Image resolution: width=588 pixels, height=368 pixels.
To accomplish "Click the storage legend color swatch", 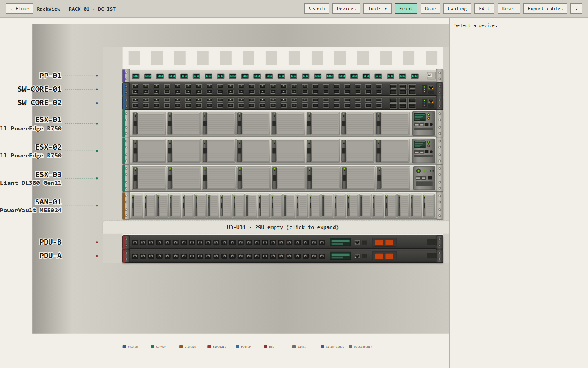I will point(181,347).
